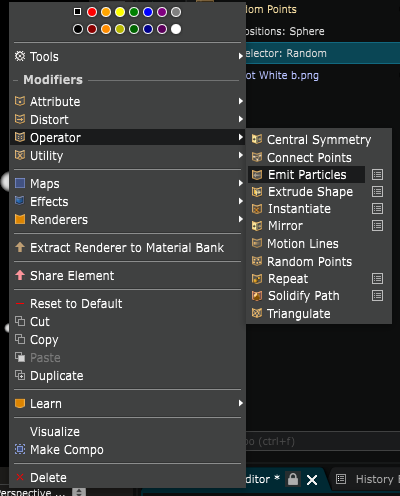
Task: Click the Share Element arrow icon
Action: tap(20, 275)
